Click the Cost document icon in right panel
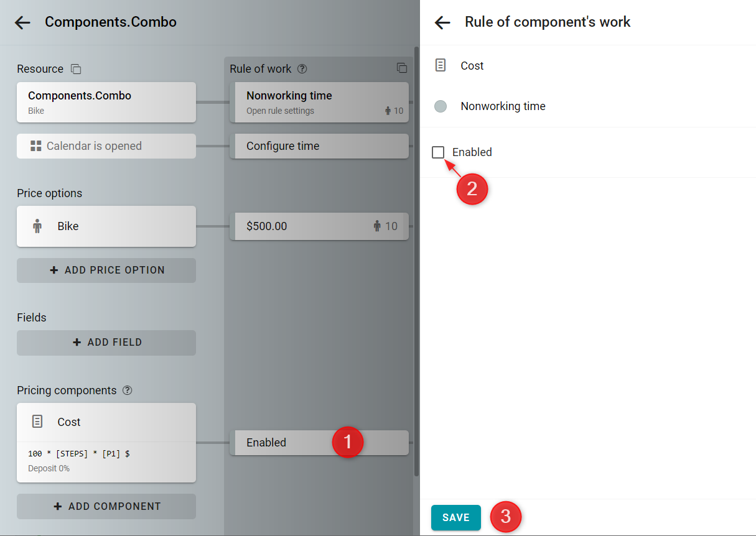 coord(441,65)
